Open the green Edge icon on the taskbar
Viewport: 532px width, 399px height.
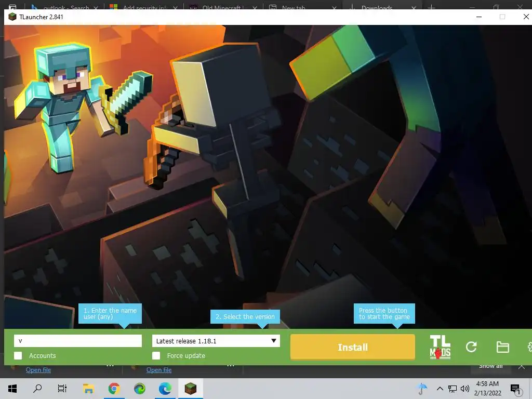coord(139,388)
